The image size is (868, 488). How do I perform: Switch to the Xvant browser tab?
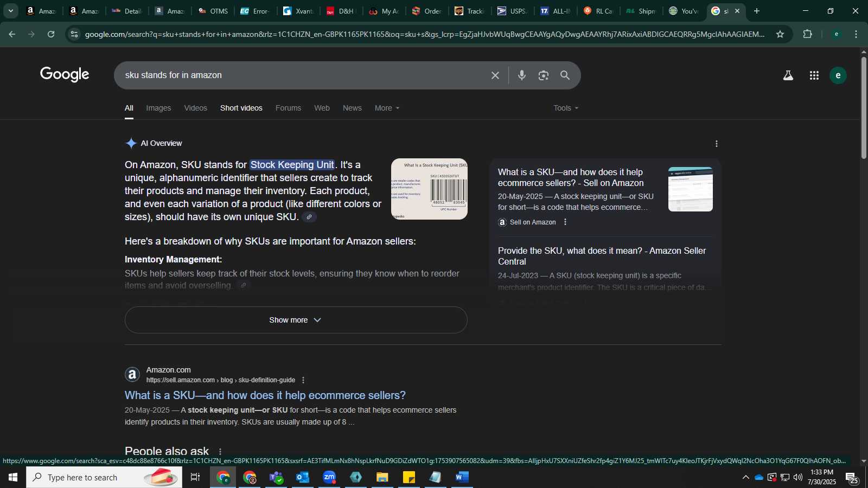(298, 11)
